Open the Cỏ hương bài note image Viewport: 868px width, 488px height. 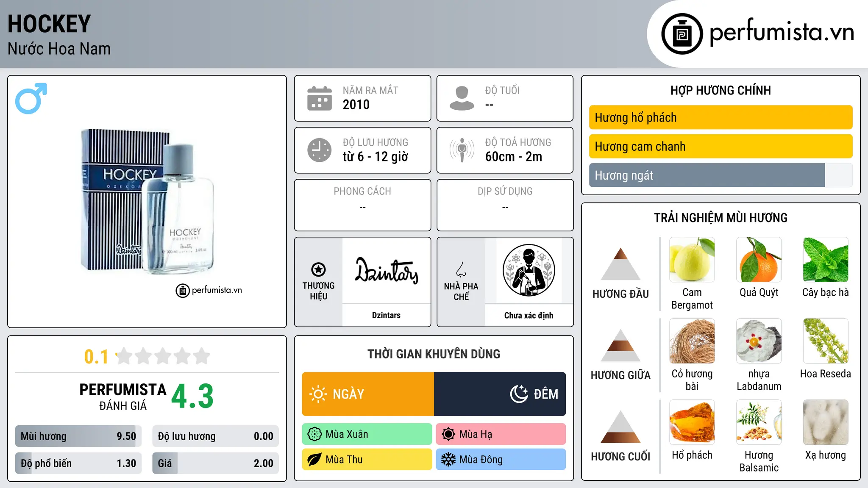[x=692, y=341]
